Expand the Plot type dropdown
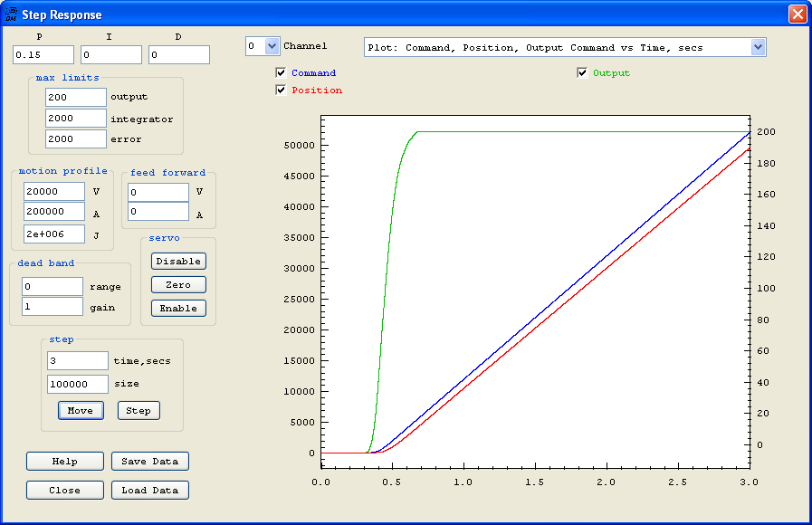812x525 pixels. coord(758,47)
